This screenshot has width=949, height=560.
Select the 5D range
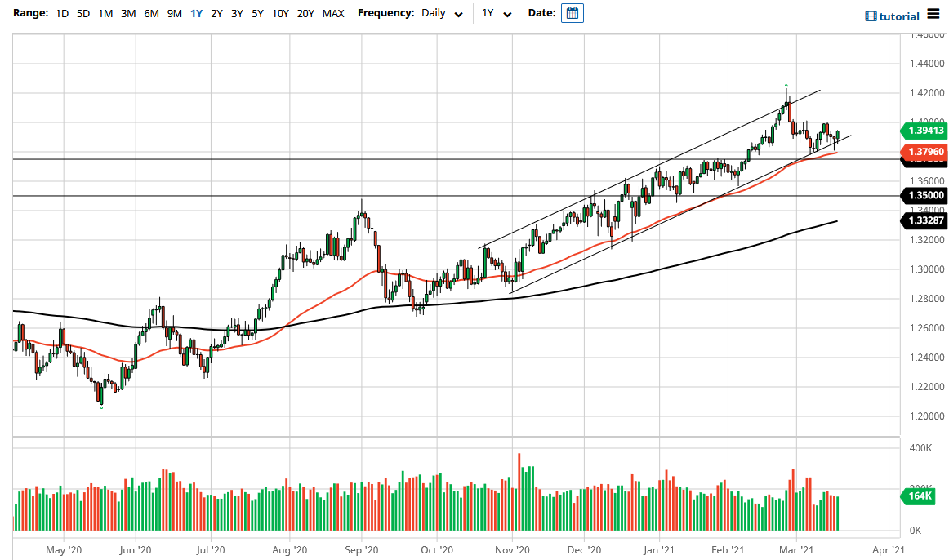[x=83, y=13]
